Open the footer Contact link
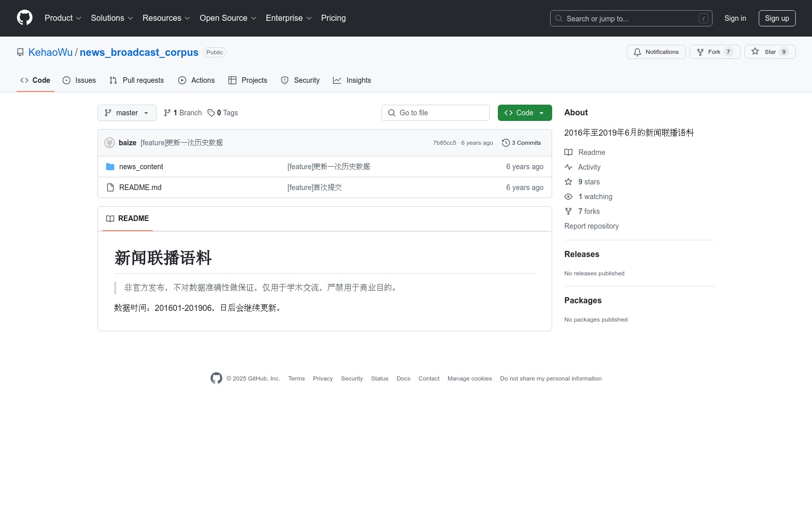The width and height of the screenshot is (812, 508). point(429,378)
